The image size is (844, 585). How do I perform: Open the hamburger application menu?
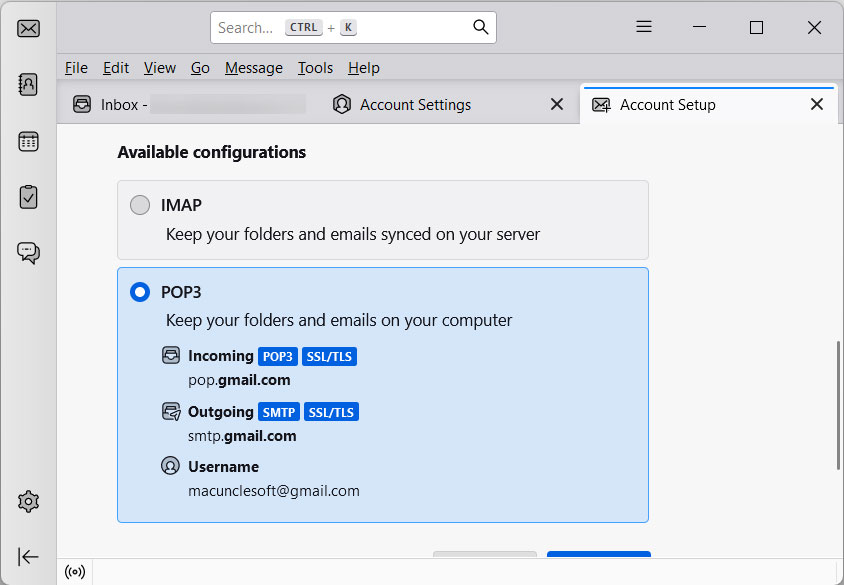644,27
